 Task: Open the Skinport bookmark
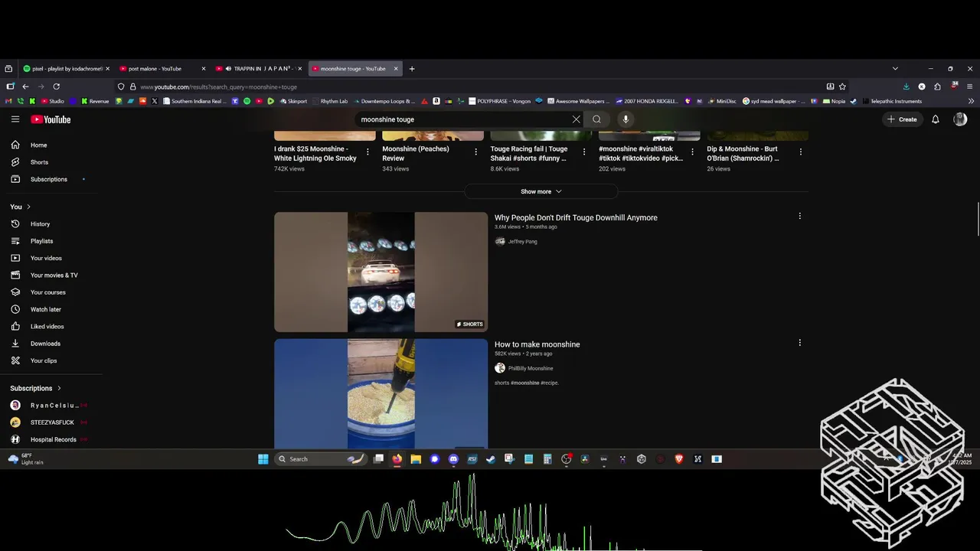293,101
